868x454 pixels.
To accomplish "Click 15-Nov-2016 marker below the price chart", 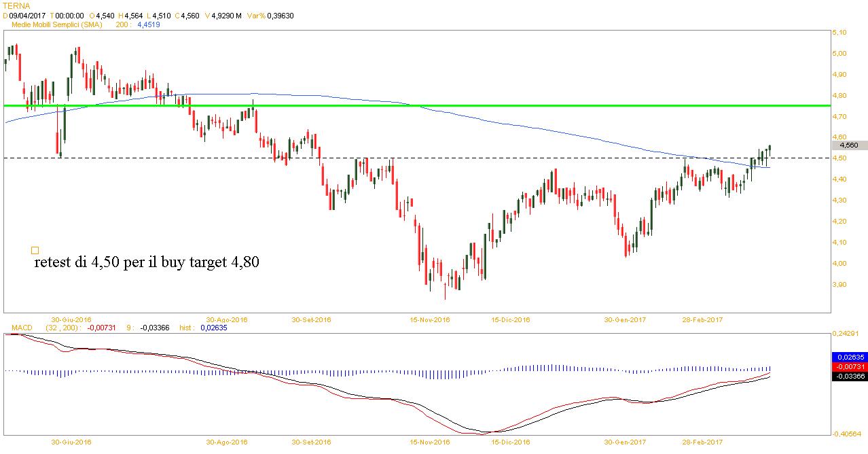I will point(431,319).
